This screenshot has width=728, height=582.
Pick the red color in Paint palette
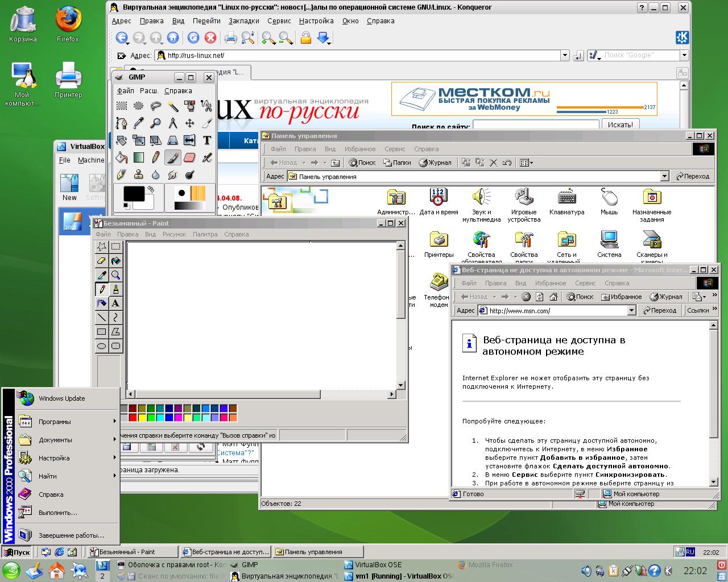(x=133, y=418)
